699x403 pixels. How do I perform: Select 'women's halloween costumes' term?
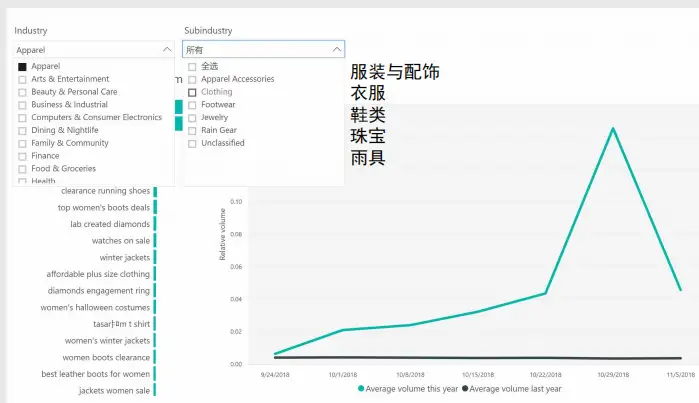click(95, 308)
